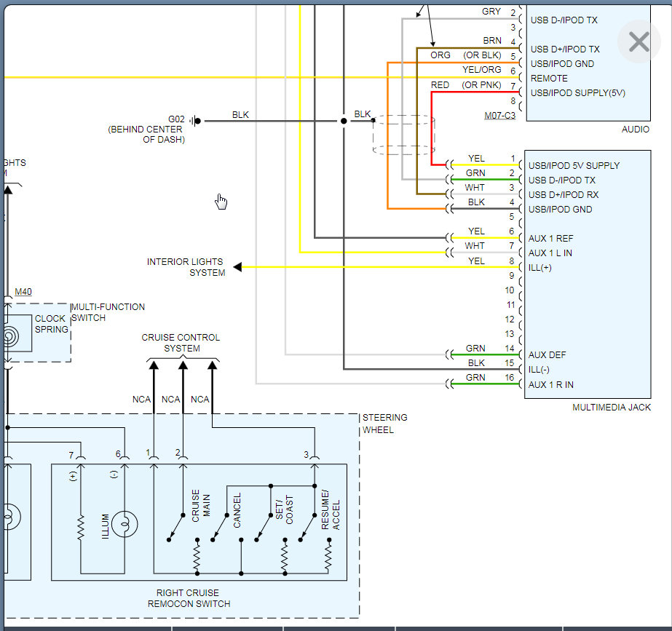The height and width of the screenshot is (631, 672).
Task: Close the wiring diagram viewer
Action: pos(639,42)
